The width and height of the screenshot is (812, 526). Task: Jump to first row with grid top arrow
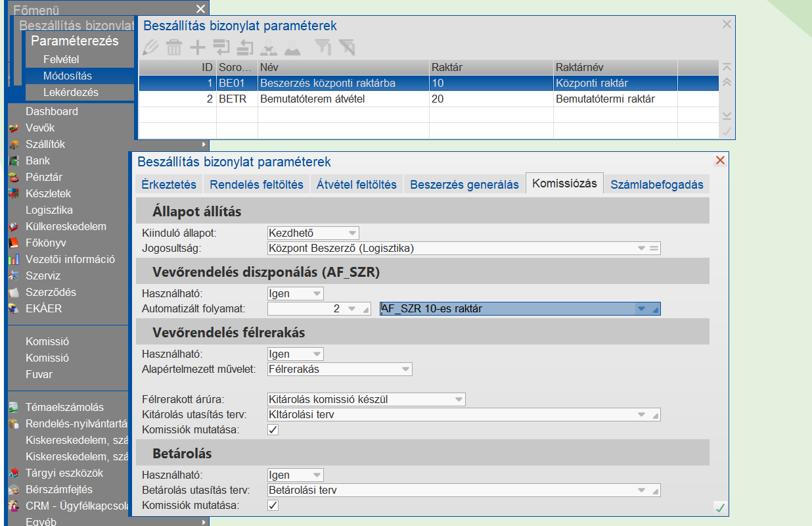[727, 67]
